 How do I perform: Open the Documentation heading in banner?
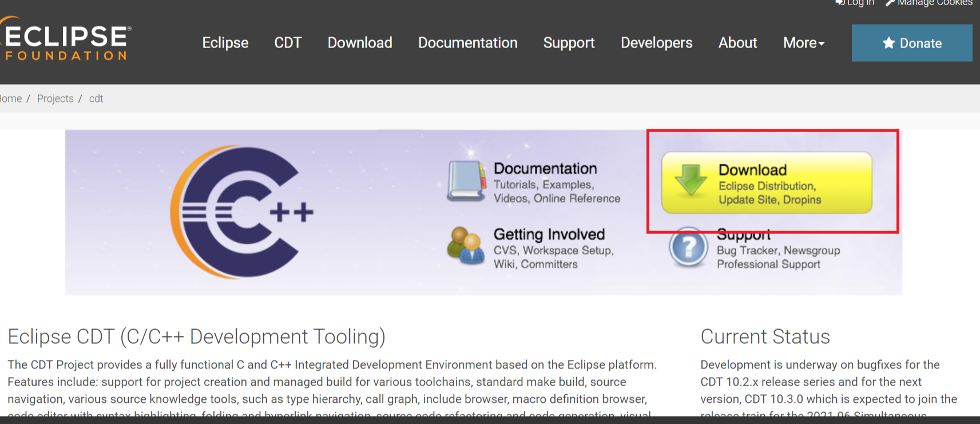(545, 169)
